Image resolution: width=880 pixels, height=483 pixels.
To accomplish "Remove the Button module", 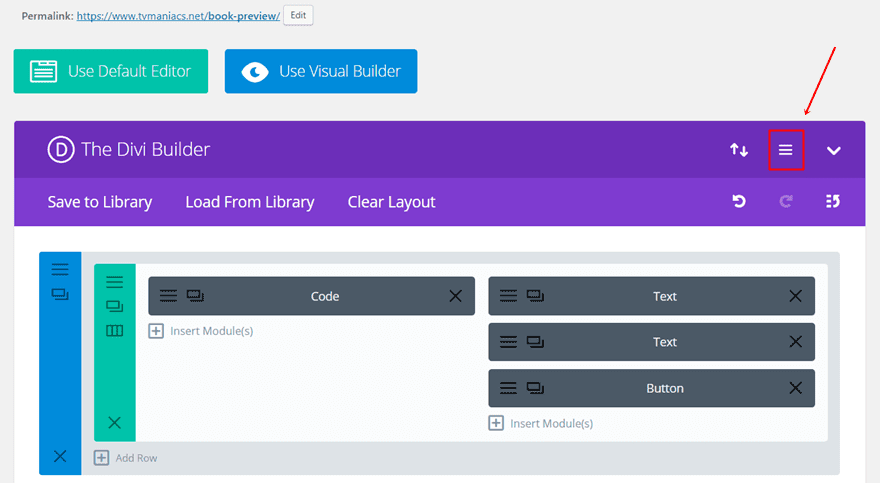I will point(795,388).
